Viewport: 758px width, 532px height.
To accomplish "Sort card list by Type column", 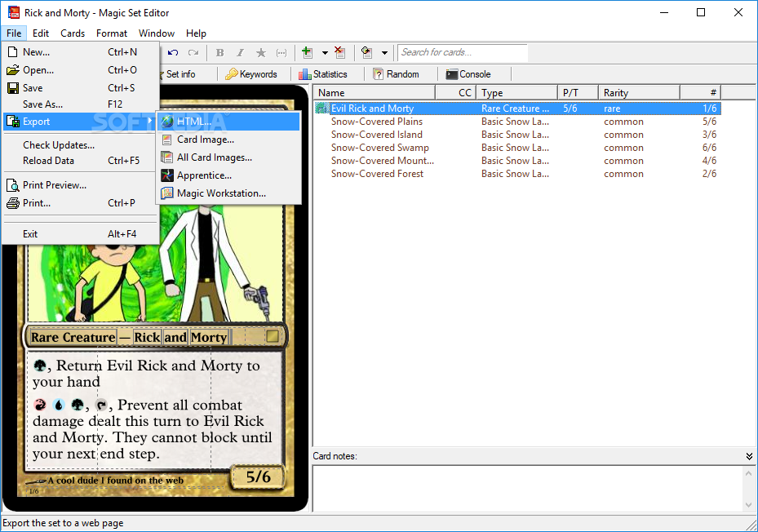I will tap(516, 92).
